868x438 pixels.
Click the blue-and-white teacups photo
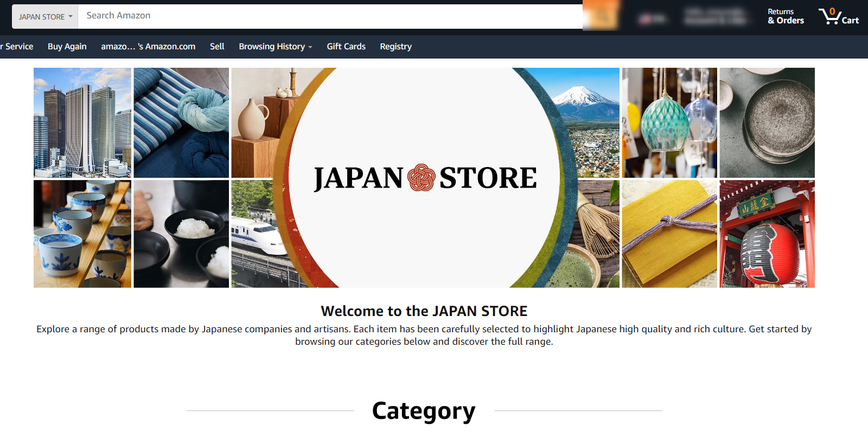(x=82, y=234)
